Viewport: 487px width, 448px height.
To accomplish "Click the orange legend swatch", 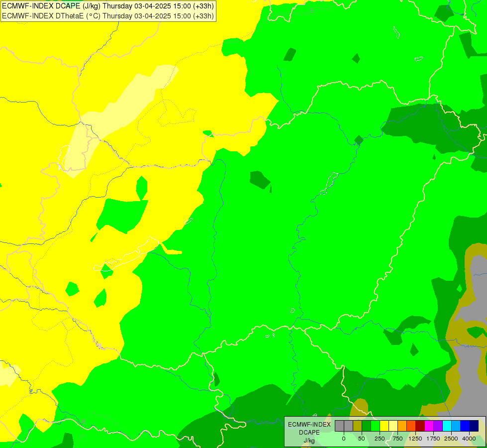I will [402, 426].
